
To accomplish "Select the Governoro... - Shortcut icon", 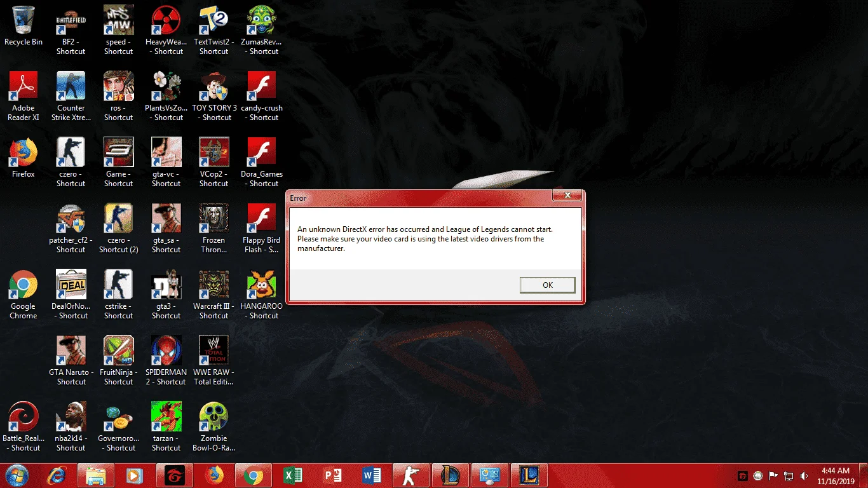I will pos(118,427).
